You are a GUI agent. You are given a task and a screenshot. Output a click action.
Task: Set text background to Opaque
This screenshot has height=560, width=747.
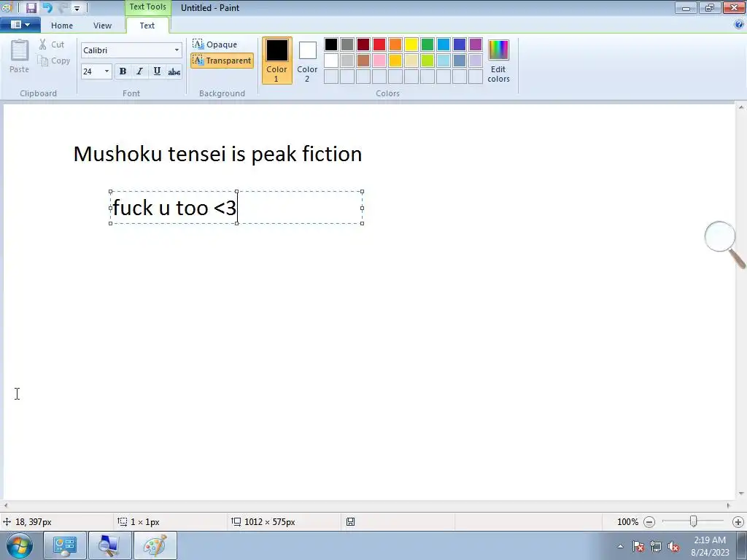tap(215, 44)
